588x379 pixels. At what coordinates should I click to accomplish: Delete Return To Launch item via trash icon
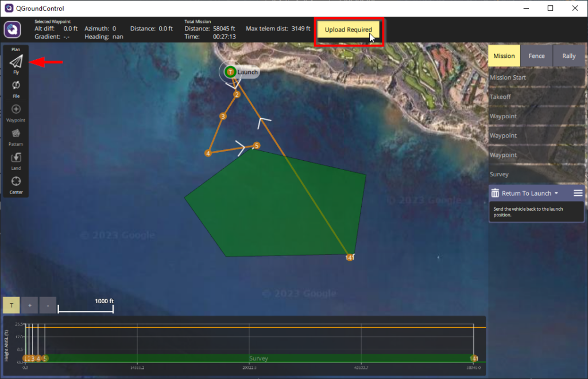(495, 194)
